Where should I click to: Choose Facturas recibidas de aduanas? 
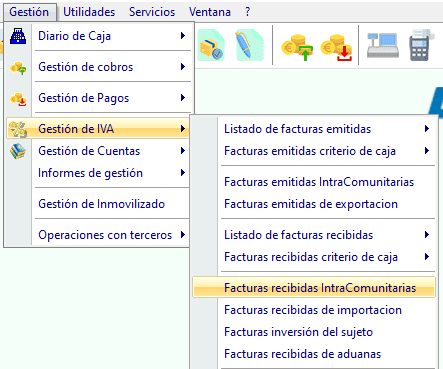pyautogui.click(x=314, y=354)
